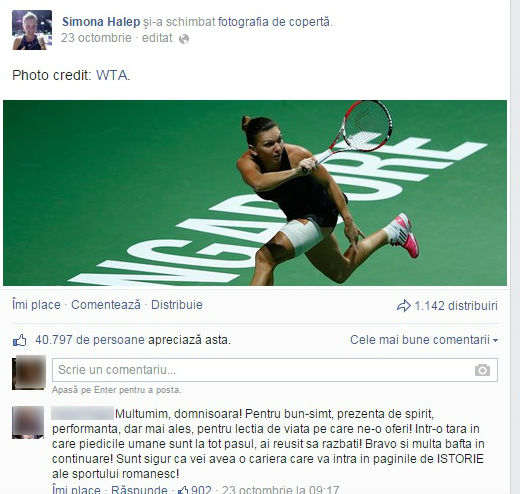The width and height of the screenshot is (520, 494).
Task: Open the Simona Halep page link
Action: (x=101, y=22)
